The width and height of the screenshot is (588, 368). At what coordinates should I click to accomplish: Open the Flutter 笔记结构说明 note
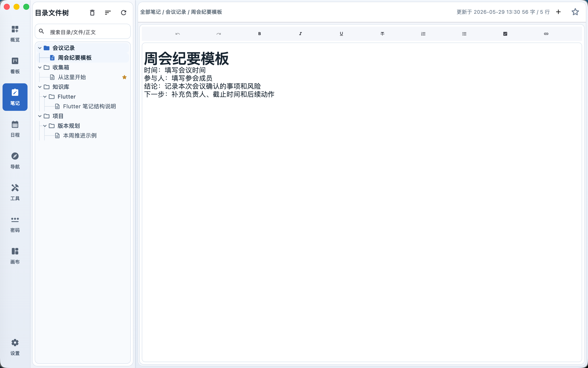click(83, 106)
